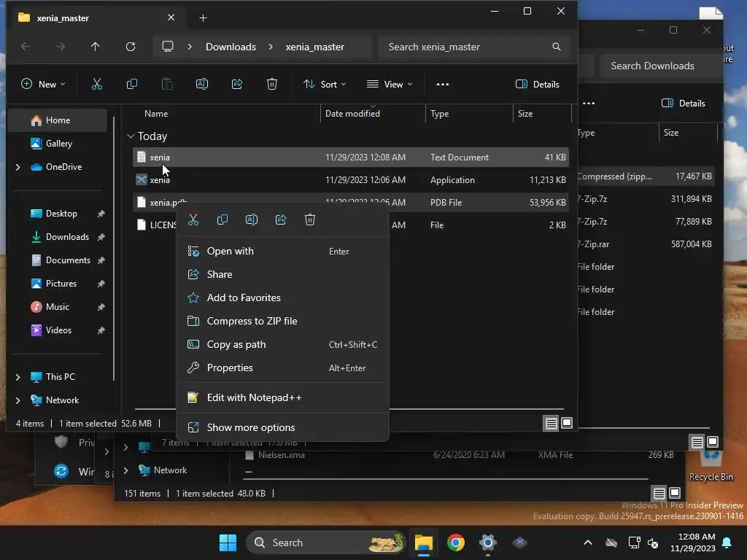Click Delete trash icon in context menu
The image size is (747, 560).
[x=309, y=219]
